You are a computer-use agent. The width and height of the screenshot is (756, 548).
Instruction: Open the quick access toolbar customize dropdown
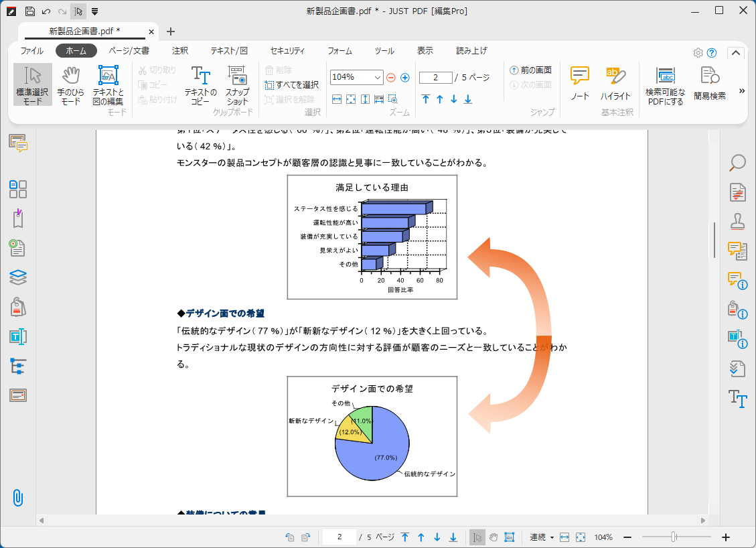click(95, 11)
